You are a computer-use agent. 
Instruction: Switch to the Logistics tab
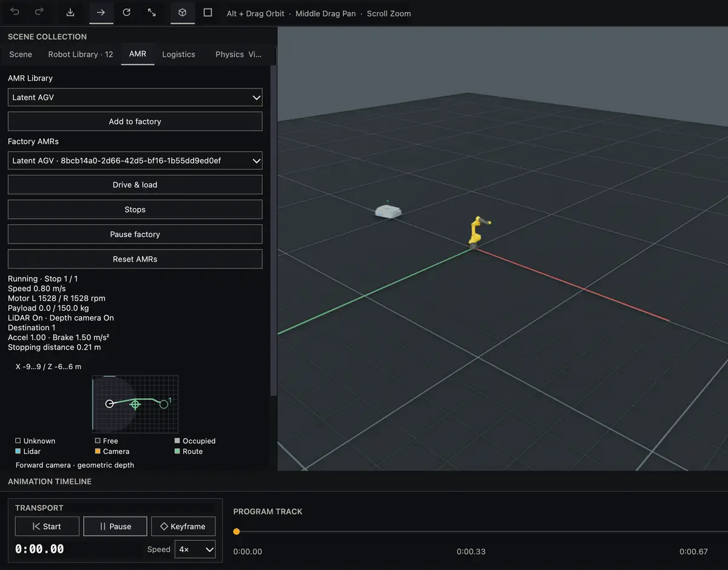point(179,54)
